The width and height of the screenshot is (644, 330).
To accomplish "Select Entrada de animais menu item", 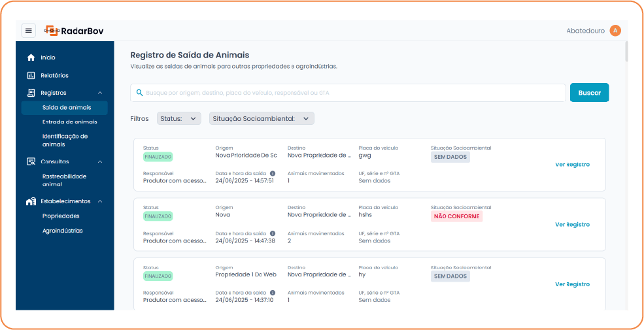I will (x=69, y=122).
